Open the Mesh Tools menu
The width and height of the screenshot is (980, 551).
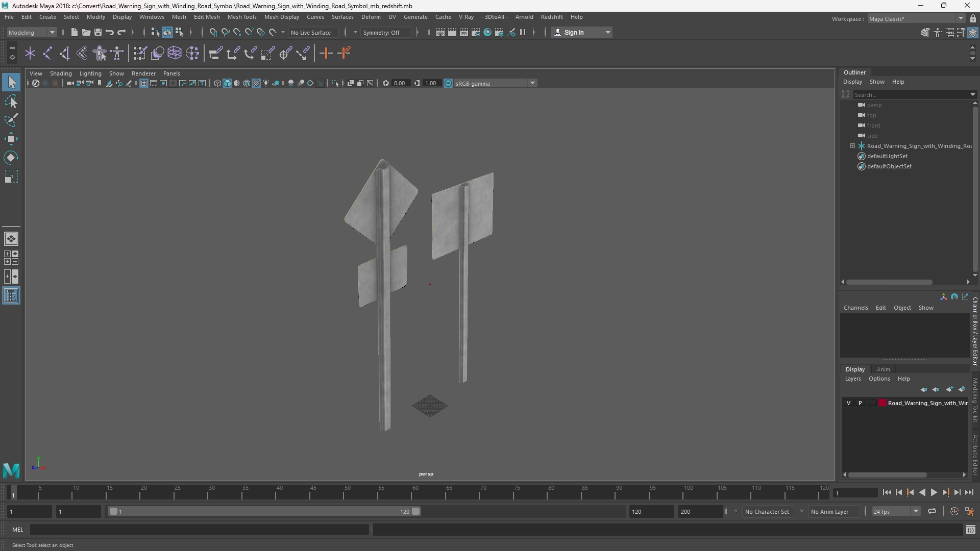(241, 17)
